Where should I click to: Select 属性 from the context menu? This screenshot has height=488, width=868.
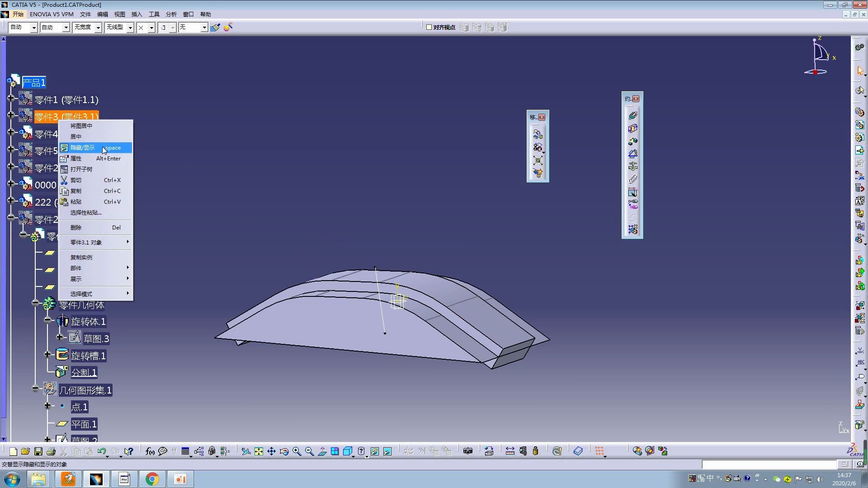tap(76, 159)
